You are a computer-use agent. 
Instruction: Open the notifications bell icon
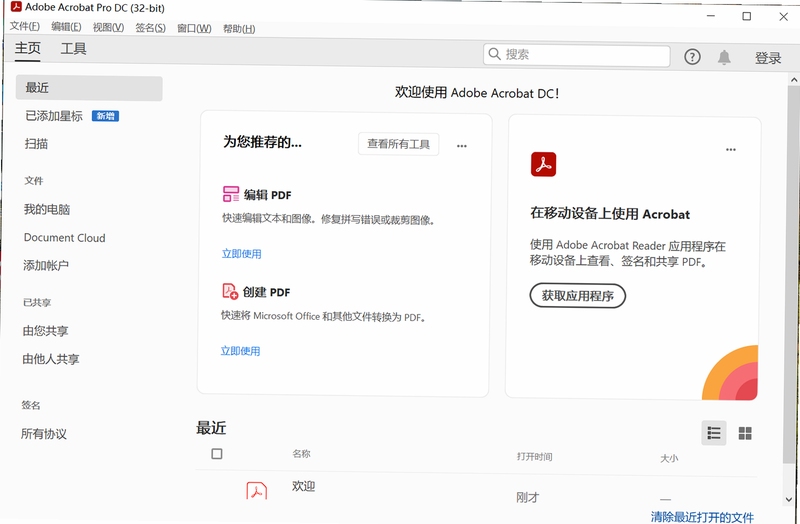(x=724, y=57)
